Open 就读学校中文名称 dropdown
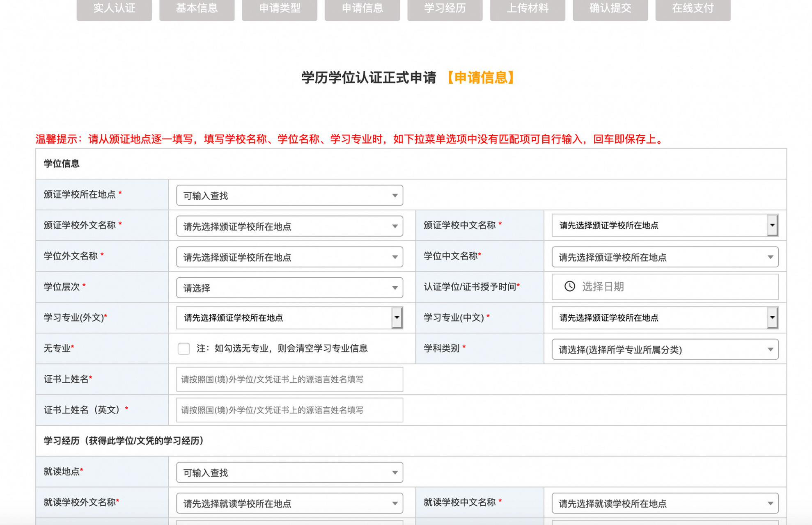The image size is (812, 525). (x=665, y=503)
